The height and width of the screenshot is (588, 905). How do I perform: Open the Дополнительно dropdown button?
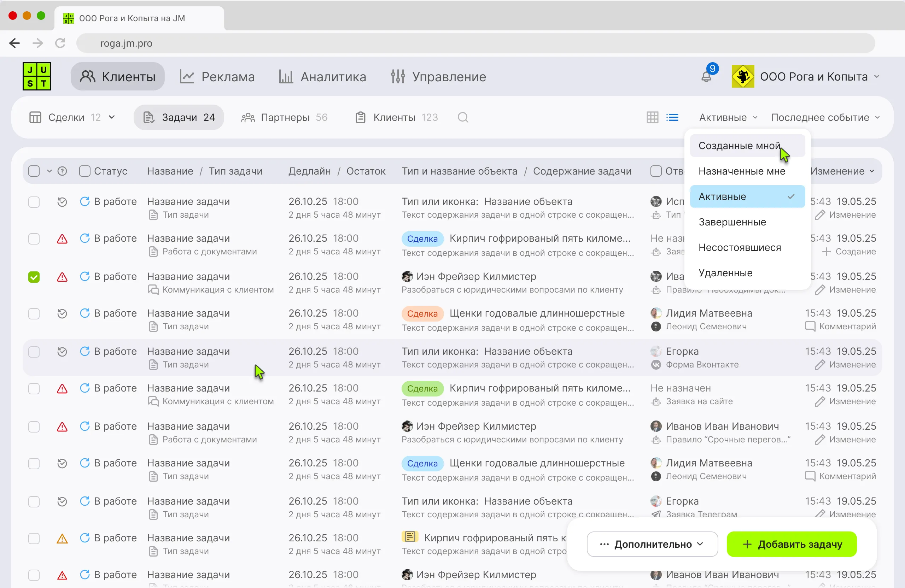652,544
